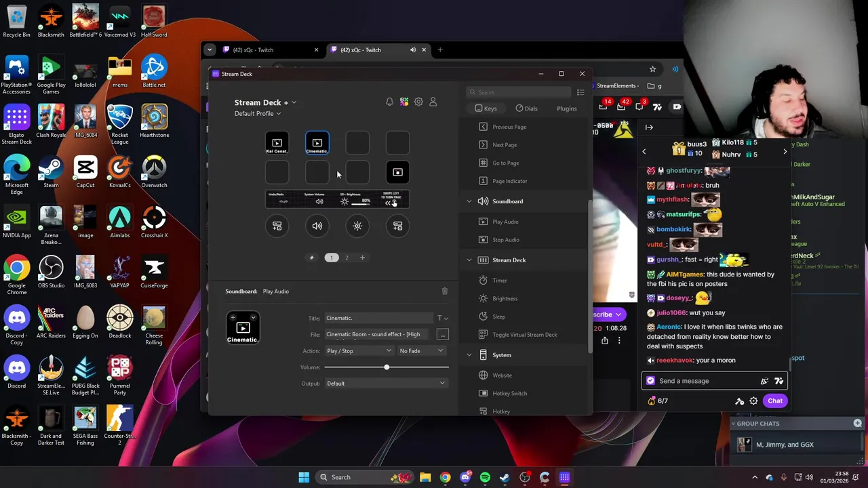Mute the second xQc Twitch tab audio
The image size is (868, 488).
(412, 49)
